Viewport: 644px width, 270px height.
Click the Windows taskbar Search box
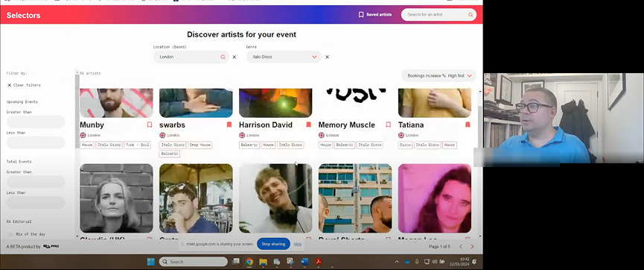point(194,262)
